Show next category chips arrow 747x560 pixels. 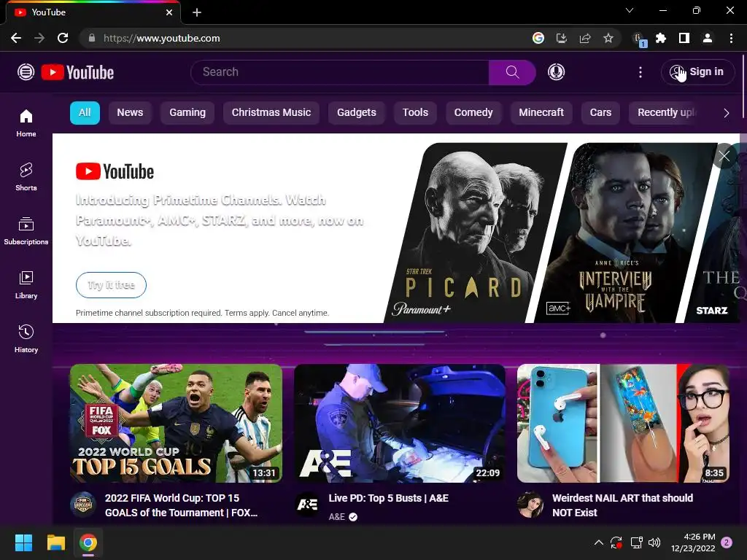(726, 113)
